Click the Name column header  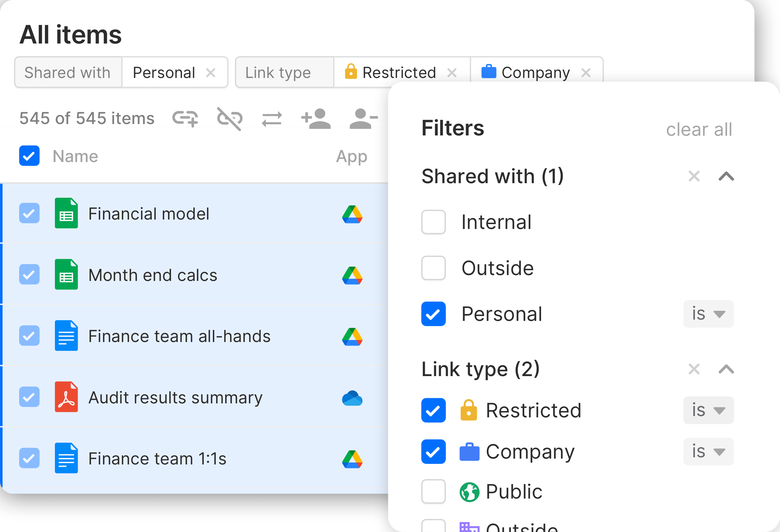[75, 156]
